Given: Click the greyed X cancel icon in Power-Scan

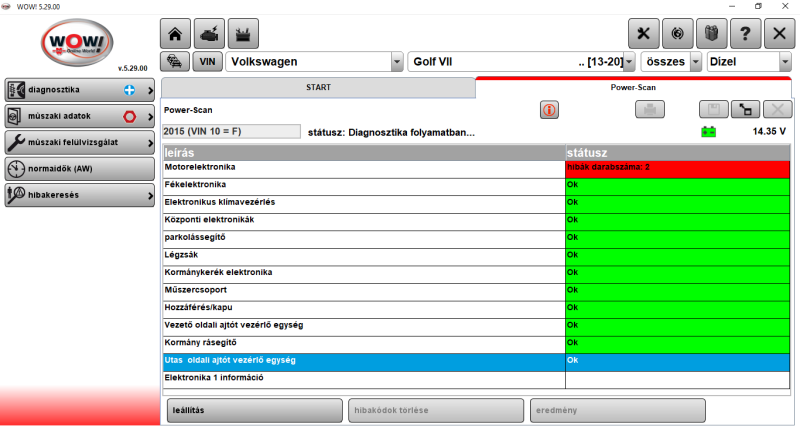Looking at the screenshot, I should coord(778,109).
